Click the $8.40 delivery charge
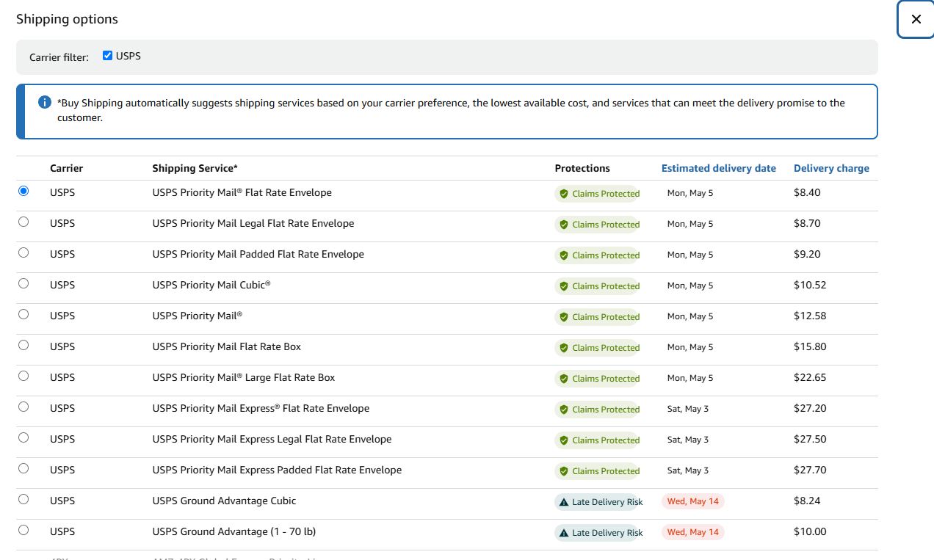The width and height of the screenshot is (934, 560). tap(807, 192)
